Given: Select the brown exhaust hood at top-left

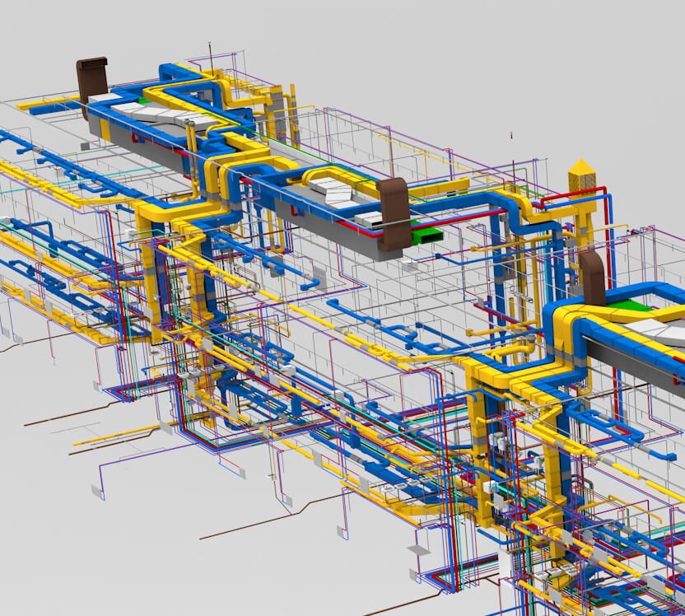Looking at the screenshot, I should click(x=92, y=81).
